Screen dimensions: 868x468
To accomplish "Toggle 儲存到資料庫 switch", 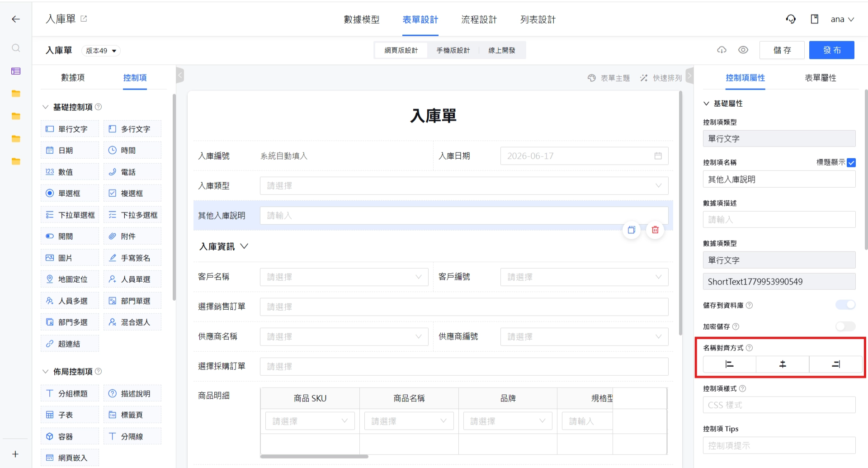I will pyautogui.click(x=845, y=305).
